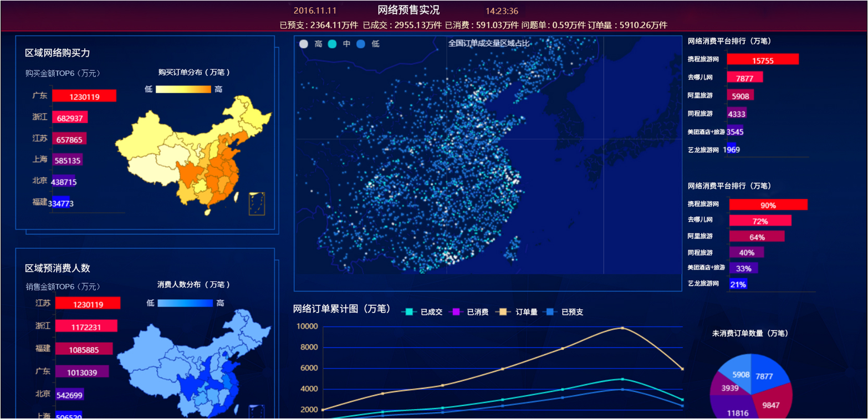Image resolution: width=868 pixels, height=419 pixels.
Task: Toggle the 订单量 legend entry
Action: 504,312
